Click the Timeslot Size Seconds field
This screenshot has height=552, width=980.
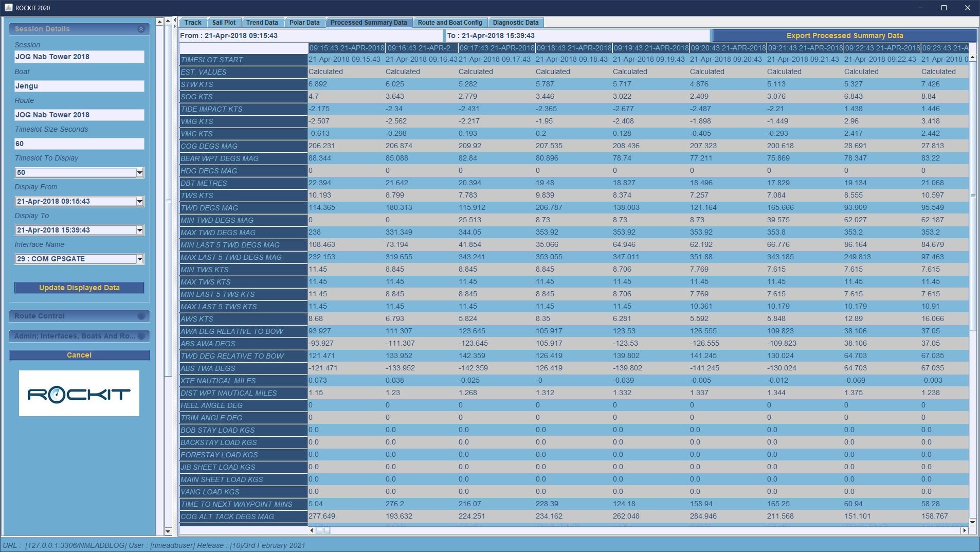(79, 144)
